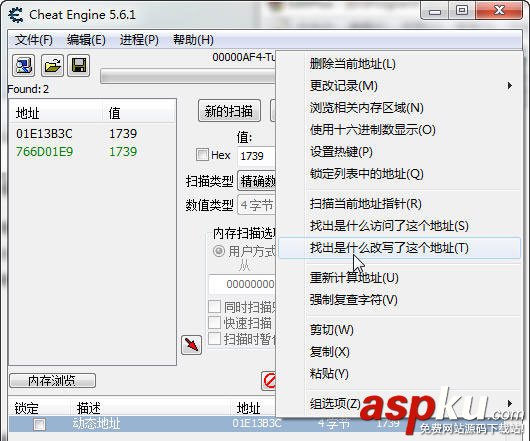Expand the 组选项(Z) submenu arrow
The image size is (530, 441).
(510, 403)
